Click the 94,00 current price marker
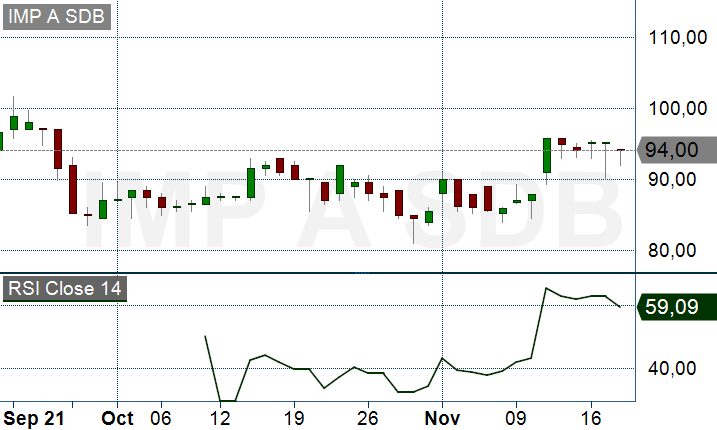The image size is (717, 430). (677, 150)
